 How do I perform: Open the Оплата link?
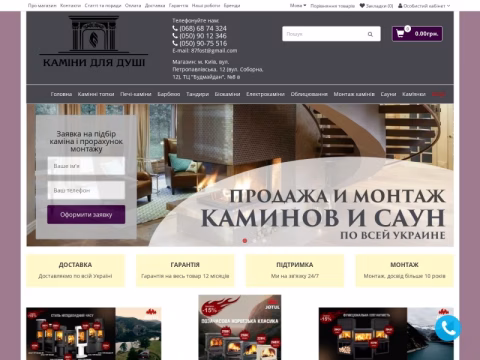(133, 6)
